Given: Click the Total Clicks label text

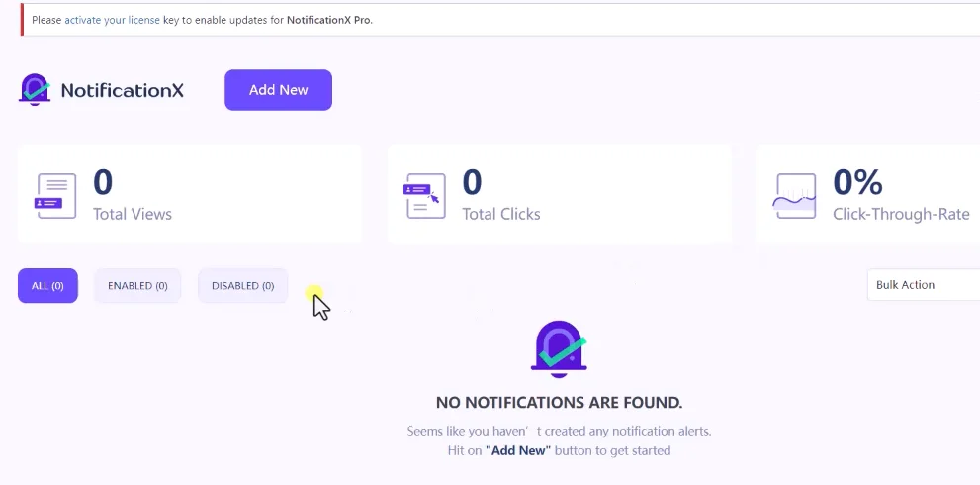Looking at the screenshot, I should 501,214.
